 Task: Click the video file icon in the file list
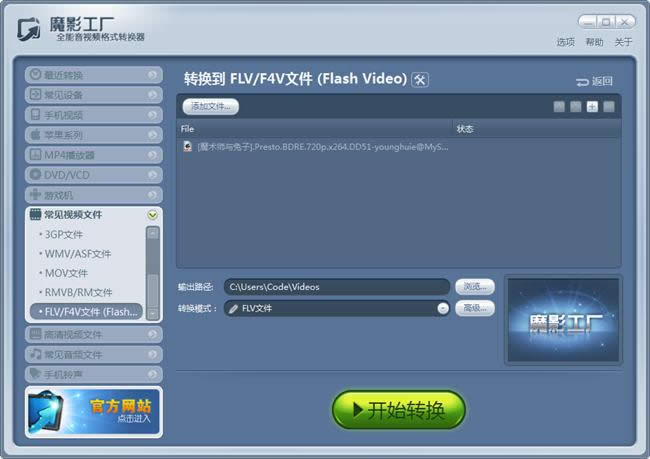coord(188,146)
